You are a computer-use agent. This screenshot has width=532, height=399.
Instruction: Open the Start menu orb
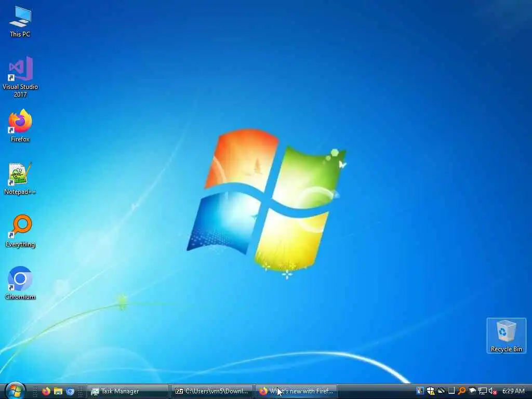point(15,391)
